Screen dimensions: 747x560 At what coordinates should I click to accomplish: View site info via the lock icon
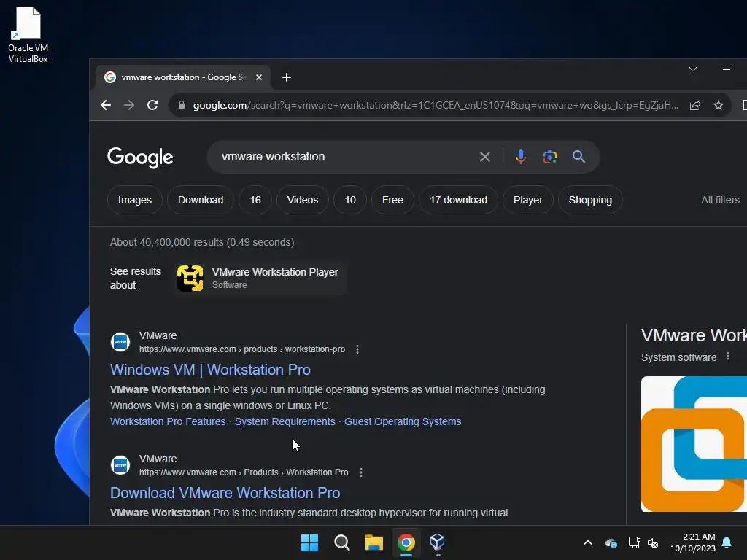pyautogui.click(x=182, y=105)
